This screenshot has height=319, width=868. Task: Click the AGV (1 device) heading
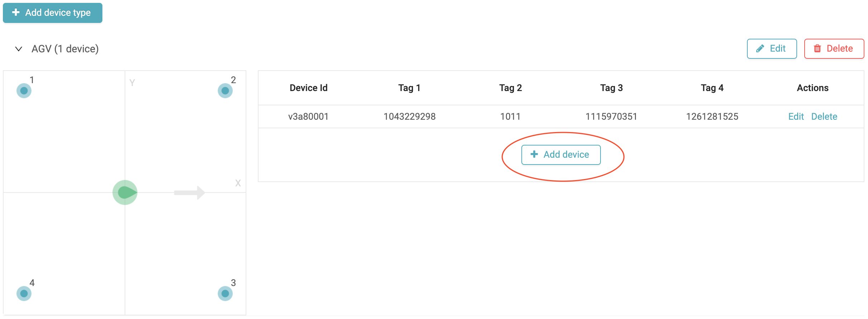point(65,49)
